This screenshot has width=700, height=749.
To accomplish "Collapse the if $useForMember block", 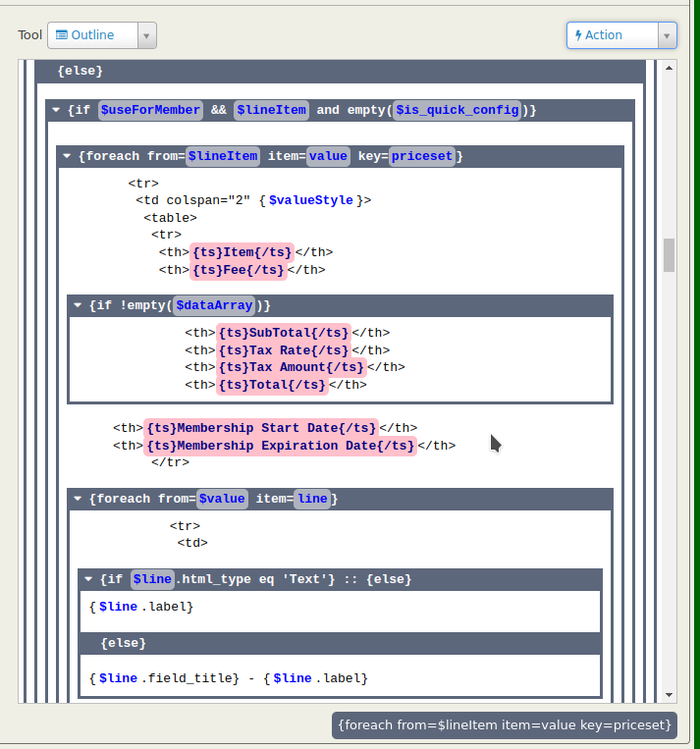I will coord(56,110).
